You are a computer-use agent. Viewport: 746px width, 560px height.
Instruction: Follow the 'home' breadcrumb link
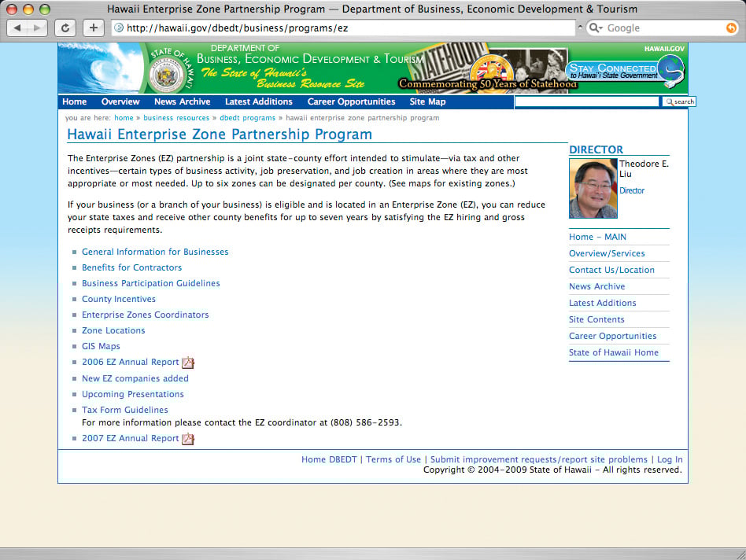click(124, 118)
